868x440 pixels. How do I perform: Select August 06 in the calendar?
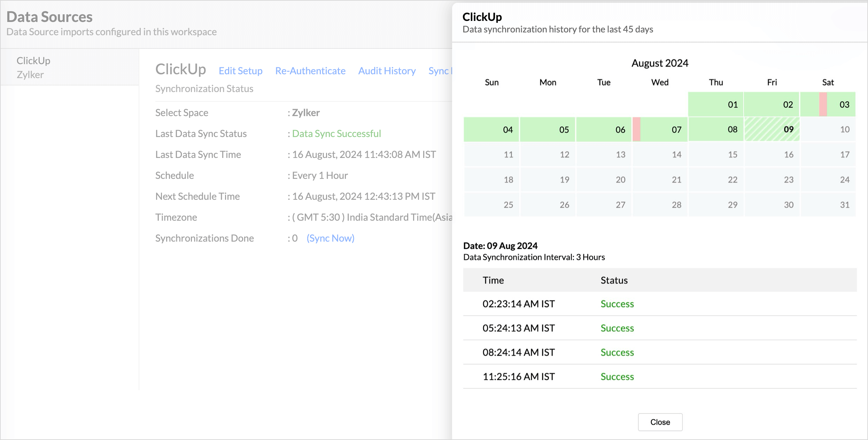click(x=604, y=129)
